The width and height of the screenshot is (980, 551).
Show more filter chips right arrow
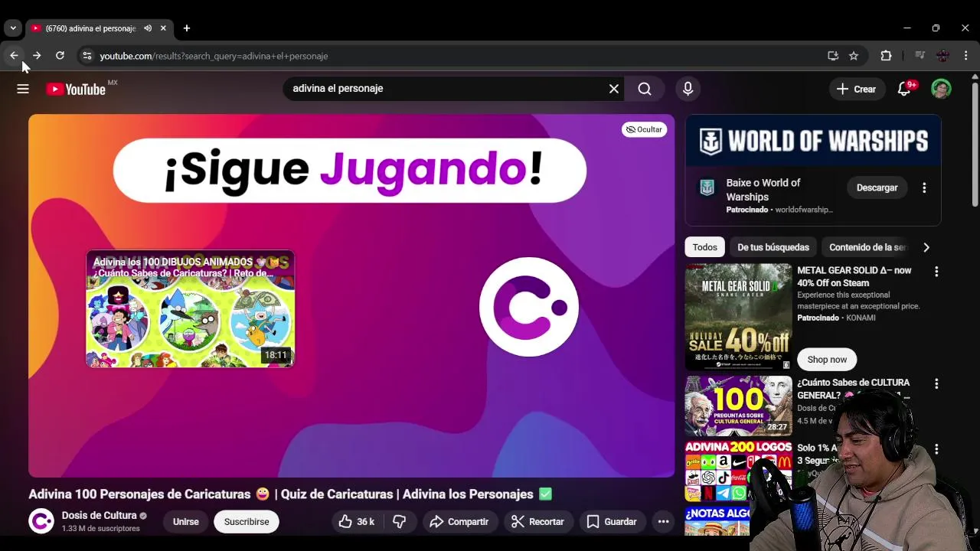click(x=926, y=247)
